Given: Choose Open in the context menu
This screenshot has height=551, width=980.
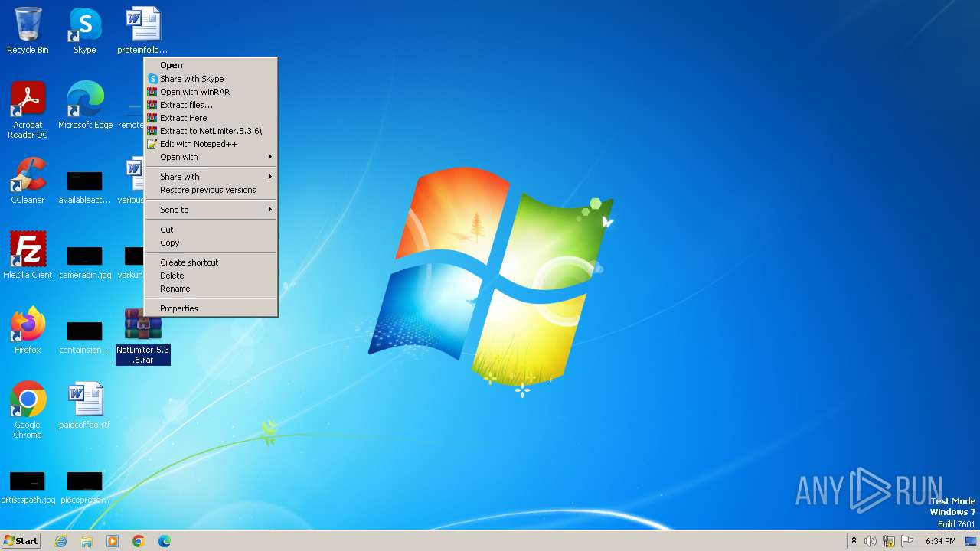Looking at the screenshot, I should coord(211,65).
